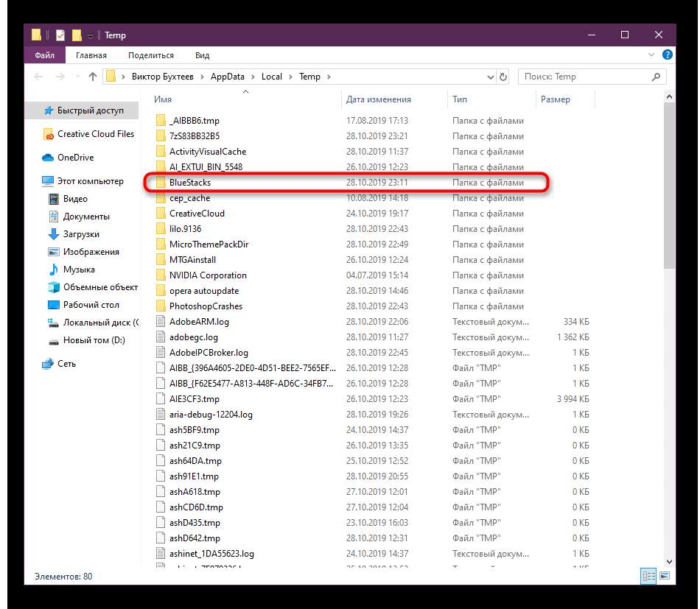Refresh the Temp folder view

point(504,77)
